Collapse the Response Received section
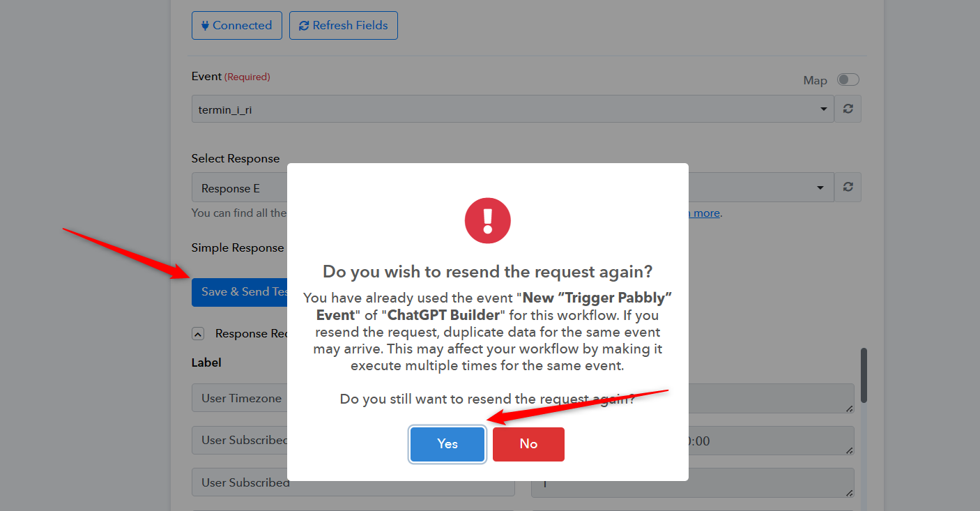The width and height of the screenshot is (980, 511). pos(198,334)
